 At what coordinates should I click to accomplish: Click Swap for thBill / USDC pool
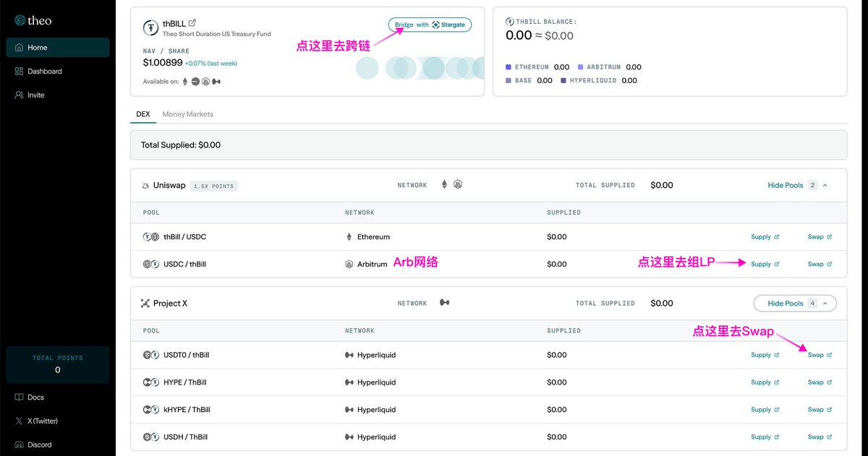820,237
